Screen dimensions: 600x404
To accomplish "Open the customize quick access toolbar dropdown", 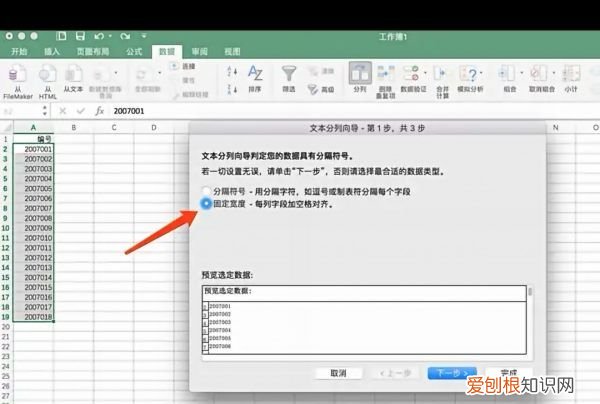I will (x=144, y=36).
